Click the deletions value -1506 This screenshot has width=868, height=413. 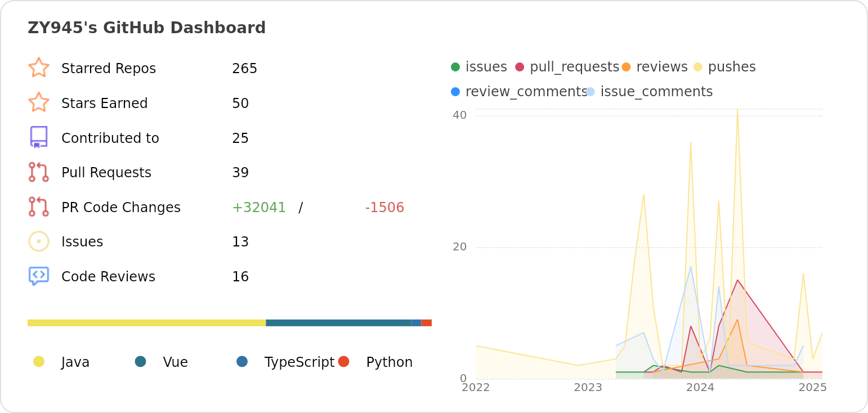(x=384, y=208)
